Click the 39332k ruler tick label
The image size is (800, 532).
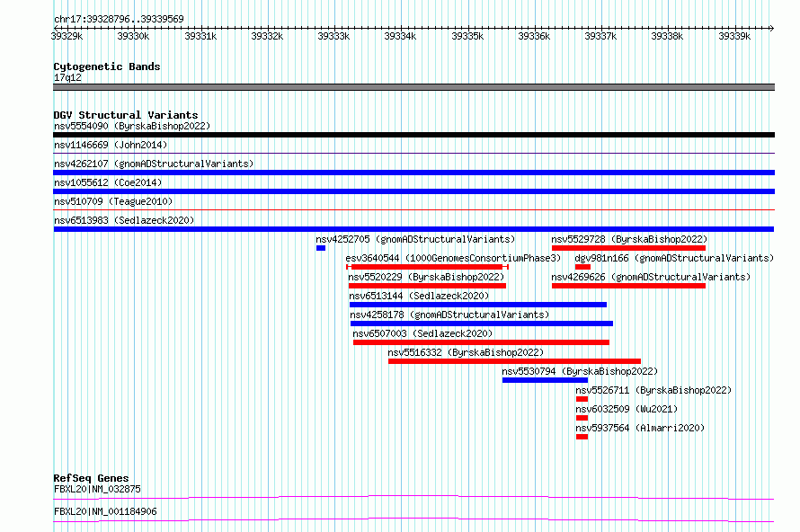267,36
